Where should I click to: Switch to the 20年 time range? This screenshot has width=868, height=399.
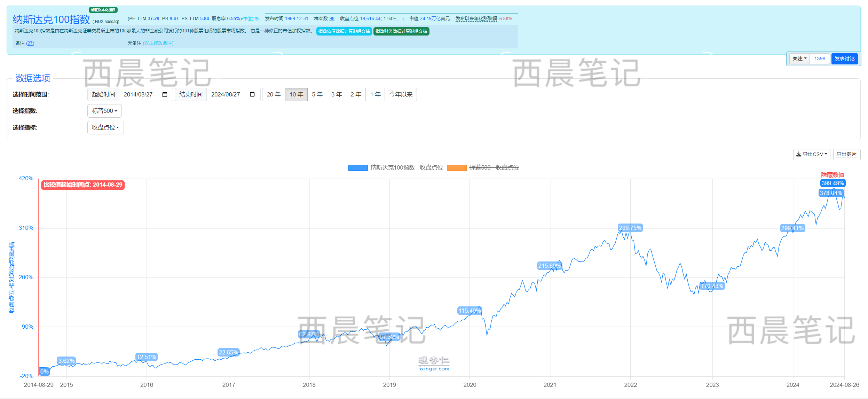(x=274, y=94)
